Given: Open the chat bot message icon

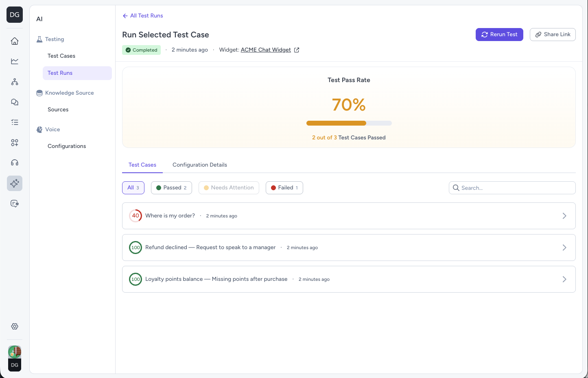Looking at the screenshot, I should click(15, 204).
